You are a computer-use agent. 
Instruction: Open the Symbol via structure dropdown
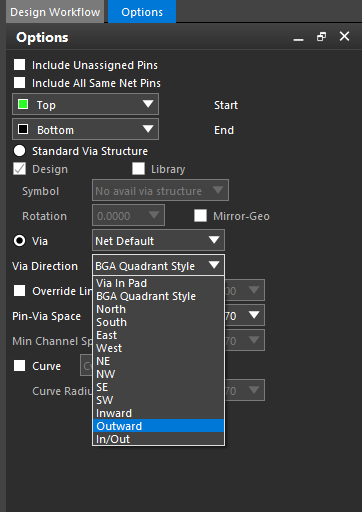[x=160, y=191]
